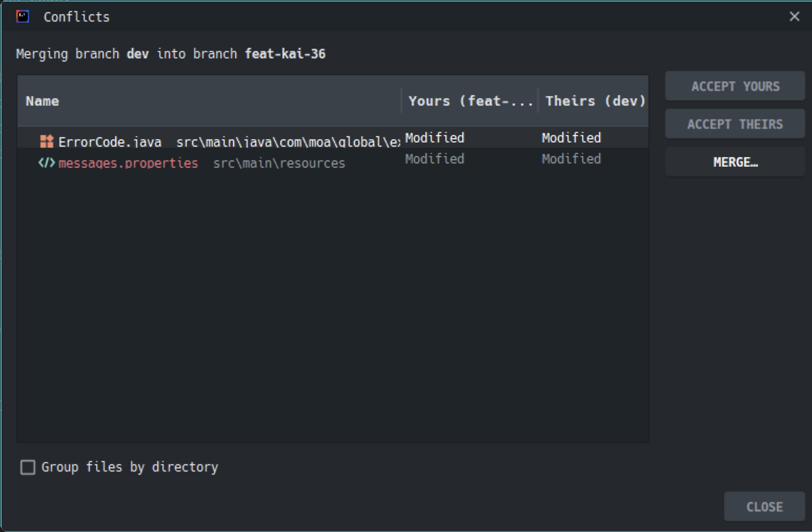Screen dimensions: 812x532
Task: Click divider between Name and Yours columns
Action: 402,101
